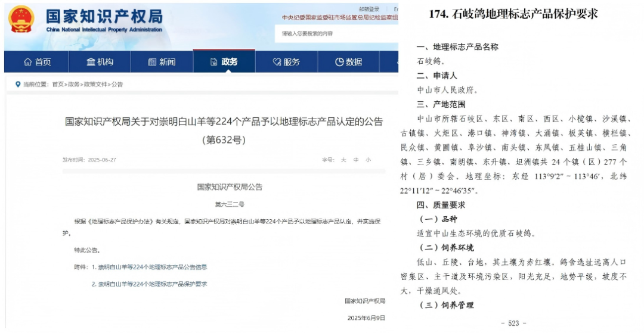Open the 机构 navigation tab

point(100,62)
